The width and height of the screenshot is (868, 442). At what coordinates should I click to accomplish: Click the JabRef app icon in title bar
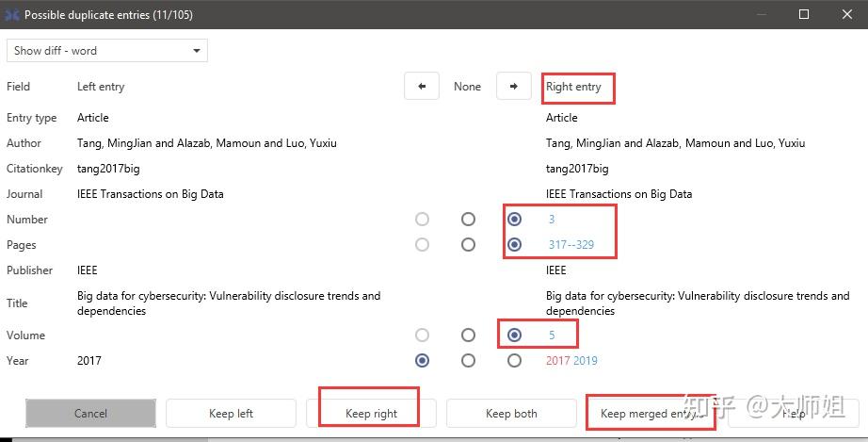point(11,15)
